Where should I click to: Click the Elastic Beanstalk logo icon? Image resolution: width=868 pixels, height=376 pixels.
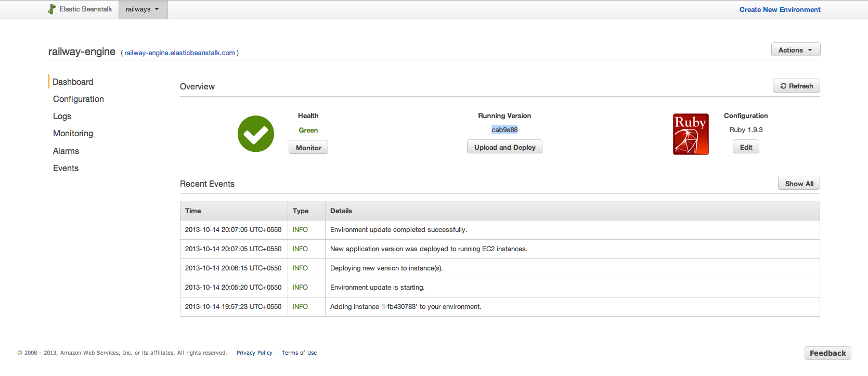pyautogui.click(x=51, y=9)
